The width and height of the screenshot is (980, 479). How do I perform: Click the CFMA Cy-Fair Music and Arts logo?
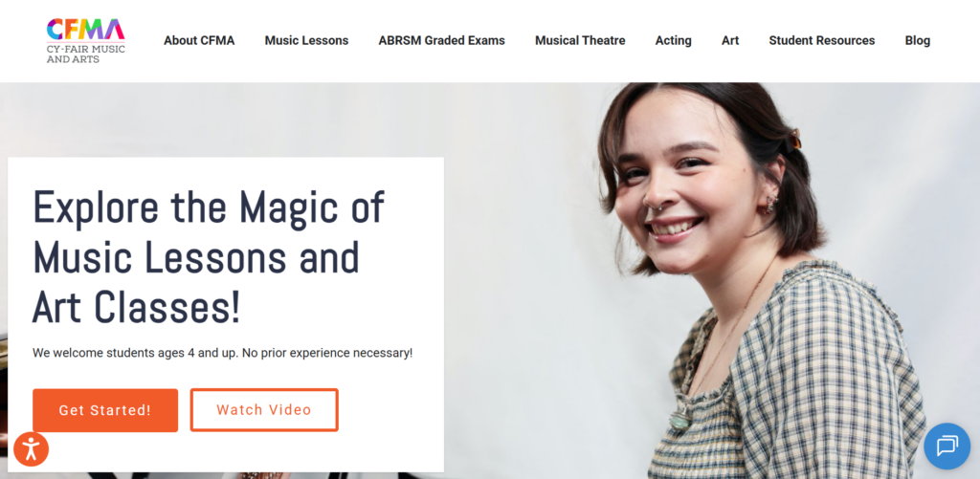[85, 40]
